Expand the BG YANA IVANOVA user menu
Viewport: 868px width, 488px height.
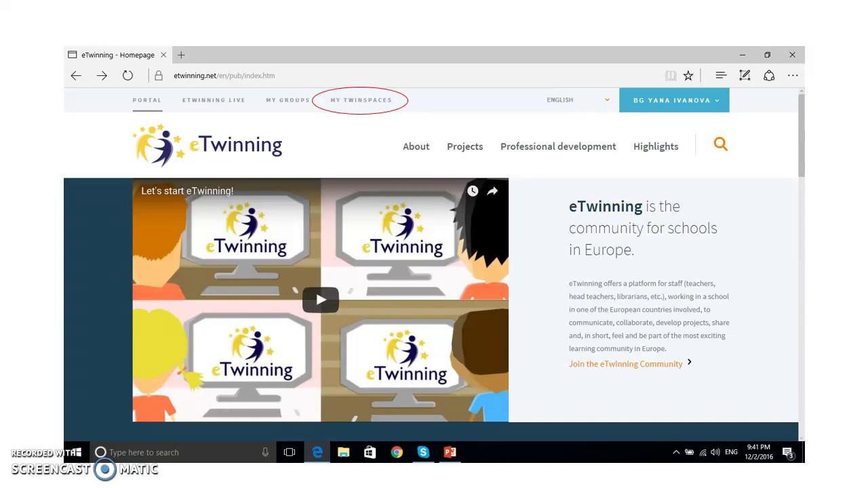tap(674, 100)
